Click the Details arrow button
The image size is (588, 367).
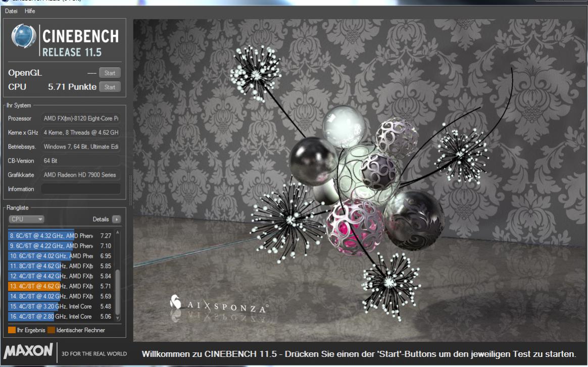116,219
